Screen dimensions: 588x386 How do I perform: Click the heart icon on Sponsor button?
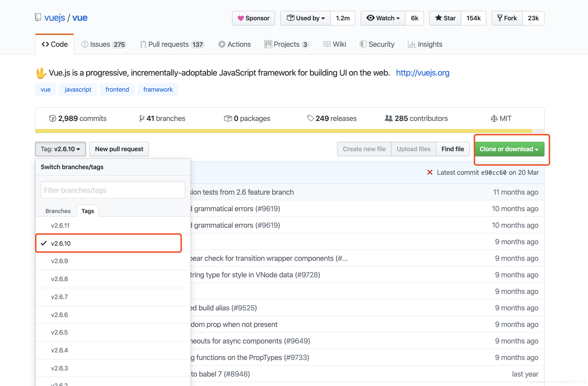240,18
